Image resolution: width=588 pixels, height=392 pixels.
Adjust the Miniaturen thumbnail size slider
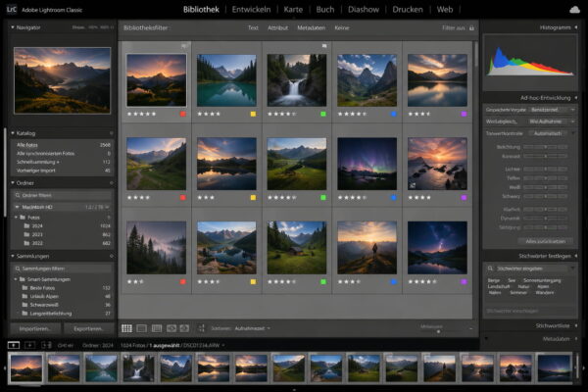click(x=438, y=331)
